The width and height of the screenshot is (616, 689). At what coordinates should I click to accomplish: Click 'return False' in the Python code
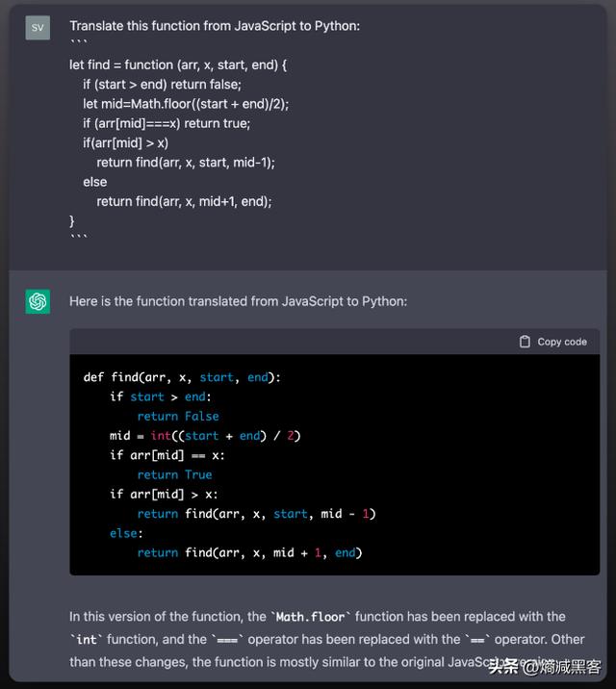[x=178, y=417]
